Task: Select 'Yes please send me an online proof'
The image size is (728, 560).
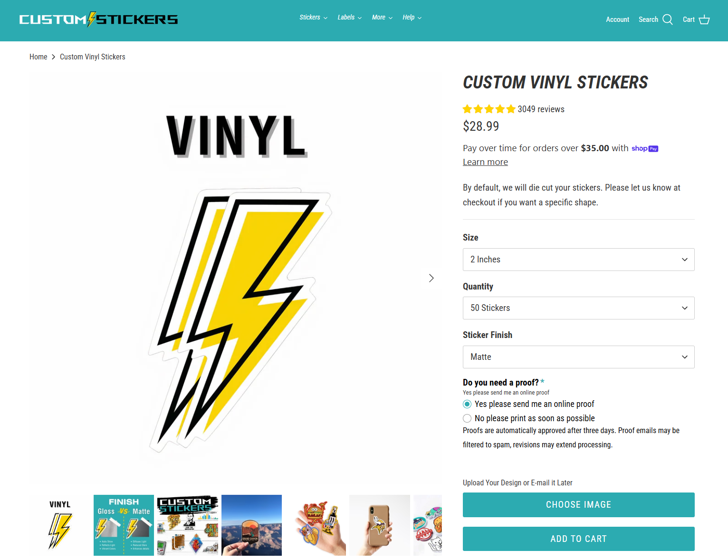Action: [x=467, y=404]
